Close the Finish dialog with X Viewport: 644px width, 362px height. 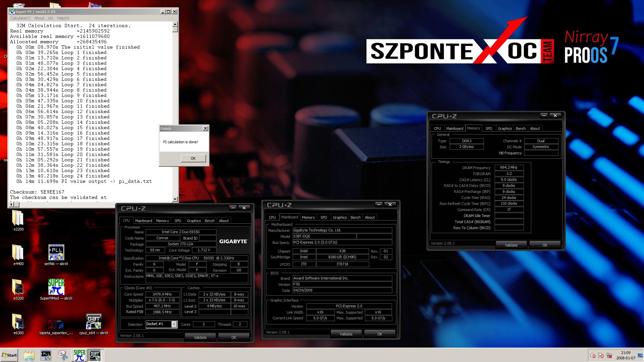tap(205, 128)
